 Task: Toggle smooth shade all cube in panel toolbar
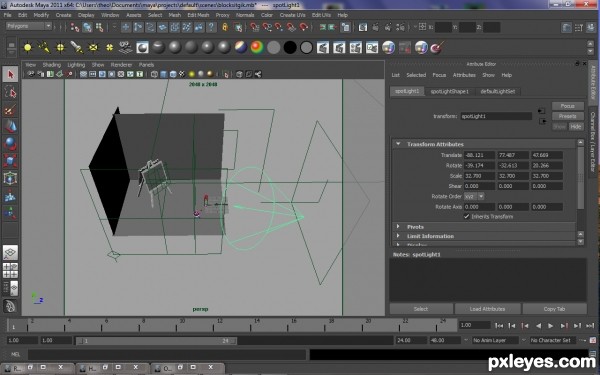164,74
